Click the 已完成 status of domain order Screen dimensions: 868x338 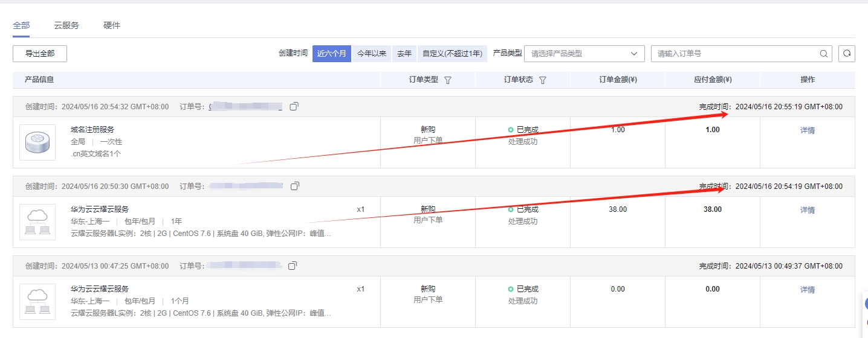click(523, 130)
